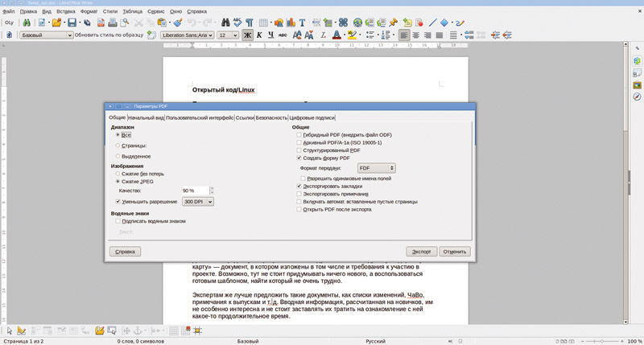Select the Clone Formatting paintbrush icon
The width and height of the screenshot is (644, 345).
178,23
